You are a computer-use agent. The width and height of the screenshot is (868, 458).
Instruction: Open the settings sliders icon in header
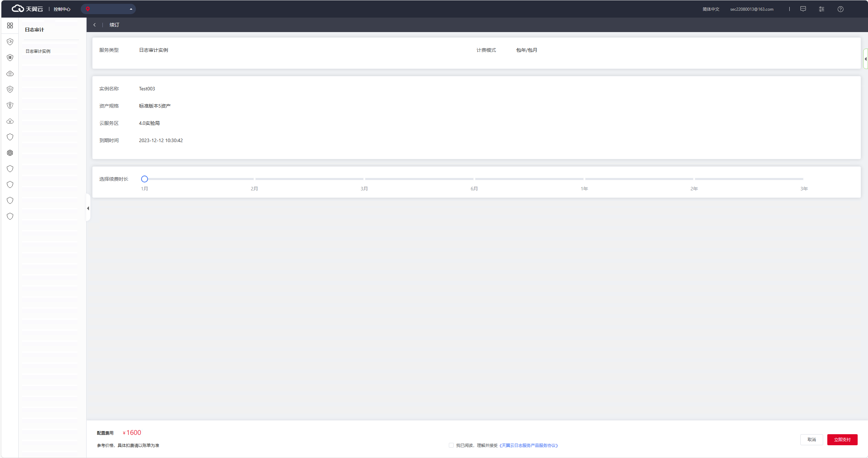821,9
